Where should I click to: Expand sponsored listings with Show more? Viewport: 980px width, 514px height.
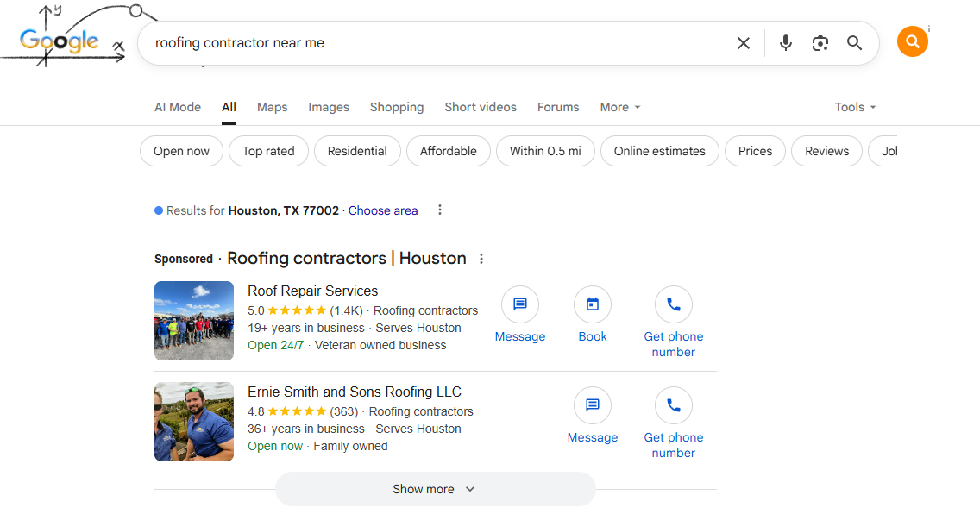(x=435, y=489)
